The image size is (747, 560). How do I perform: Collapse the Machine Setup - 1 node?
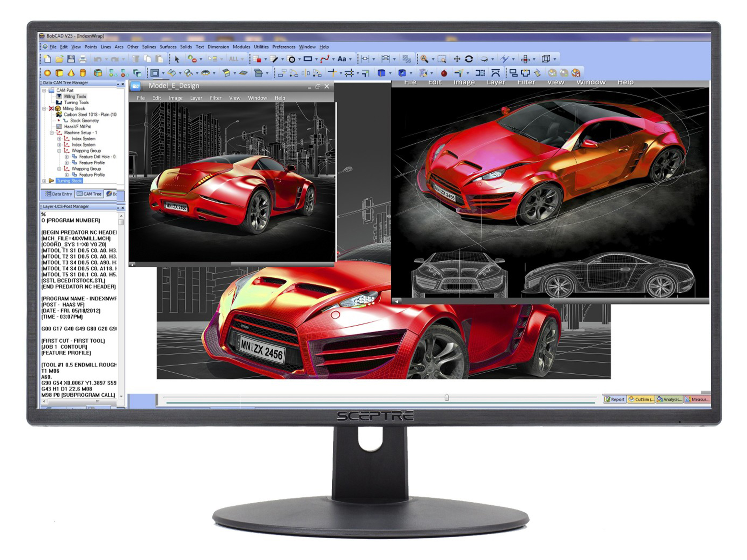click(x=52, y=133)
